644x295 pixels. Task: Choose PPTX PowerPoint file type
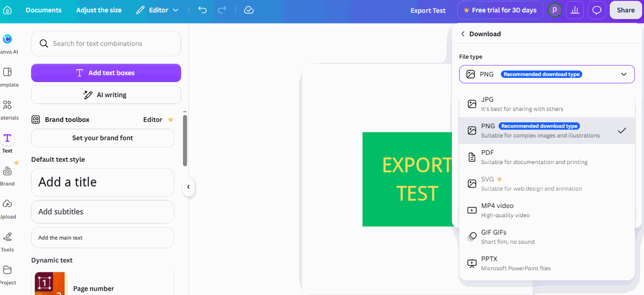point(547,263)
